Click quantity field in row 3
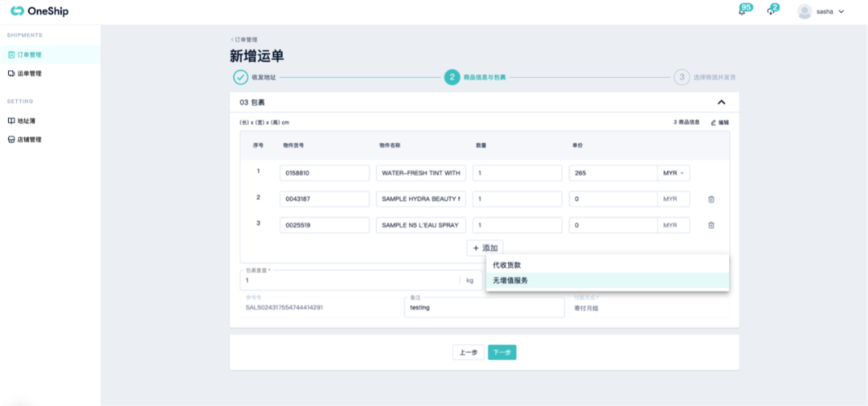 point(517,225)
